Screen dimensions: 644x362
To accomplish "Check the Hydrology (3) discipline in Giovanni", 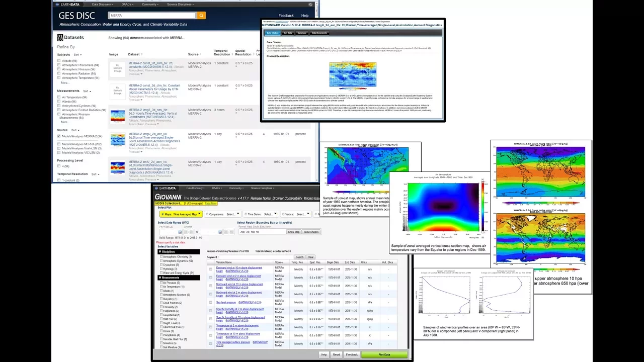I will (162, 269).
